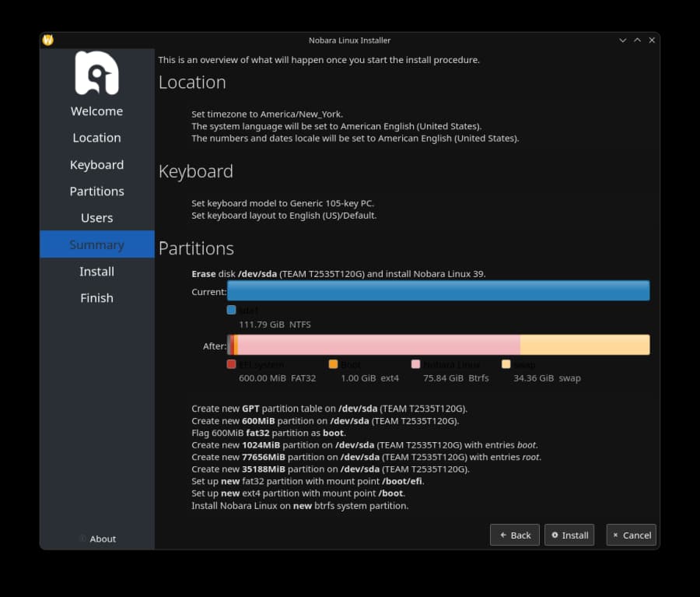This screenshot has width=700, height=597.
Task: Click the "Create new 1024MiB partition" line
Action: coord(365,445)
